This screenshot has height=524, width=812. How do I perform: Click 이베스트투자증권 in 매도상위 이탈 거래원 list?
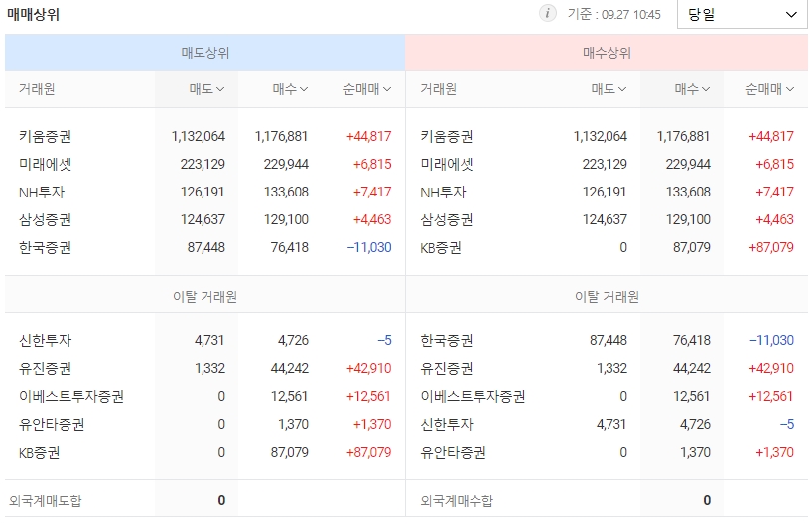(71, 397)
